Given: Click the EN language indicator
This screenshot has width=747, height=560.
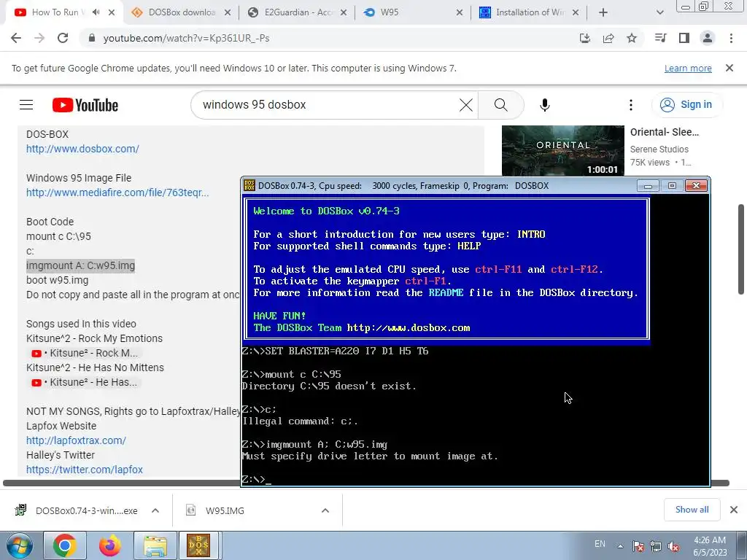Looking at the screenshot, I should pos(600,544).
